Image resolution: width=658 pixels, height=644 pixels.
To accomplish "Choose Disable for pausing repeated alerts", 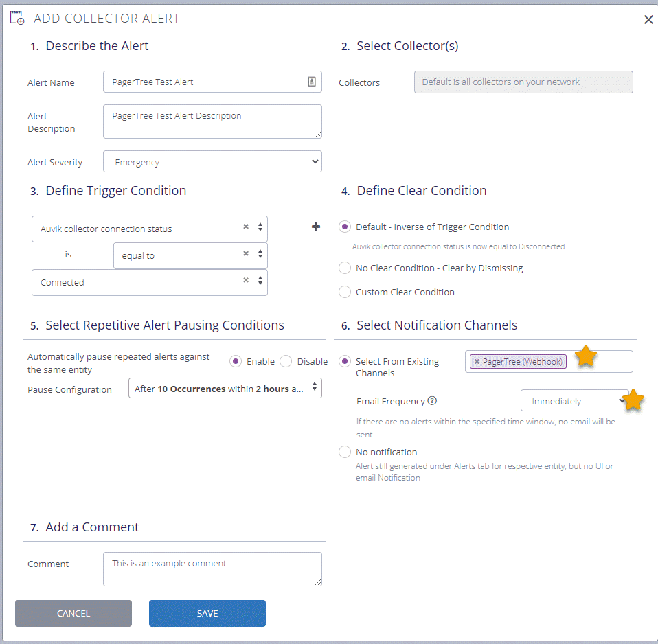I will [x=286, y=361].
